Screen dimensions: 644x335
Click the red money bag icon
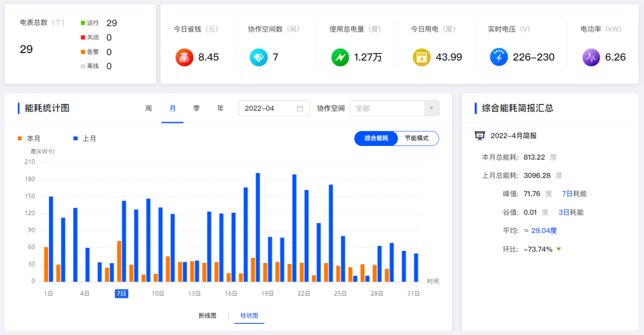coord(184,57)
